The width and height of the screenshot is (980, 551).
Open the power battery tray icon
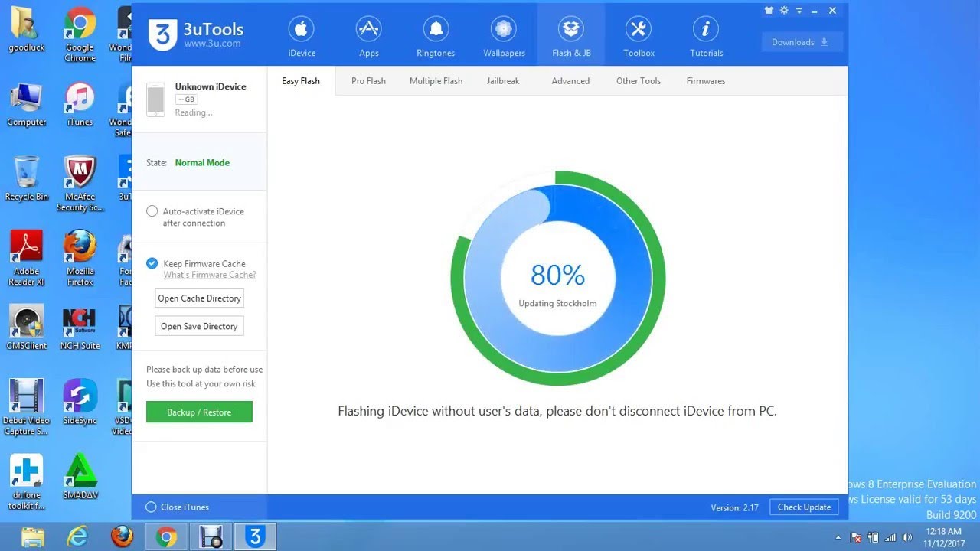click(x=873, y=537)
